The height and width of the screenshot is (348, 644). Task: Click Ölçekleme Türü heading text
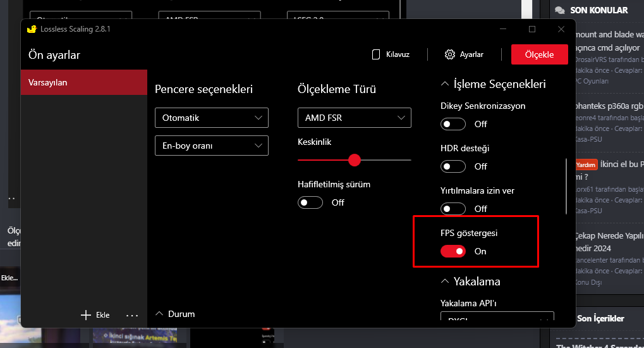(x=337, y=89)
